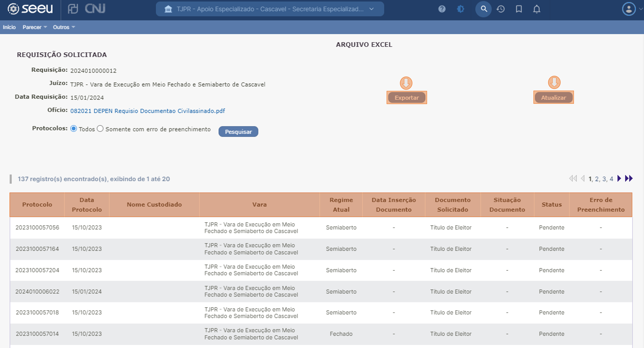Open the Outros dropdown menu

tap(64, 27)
